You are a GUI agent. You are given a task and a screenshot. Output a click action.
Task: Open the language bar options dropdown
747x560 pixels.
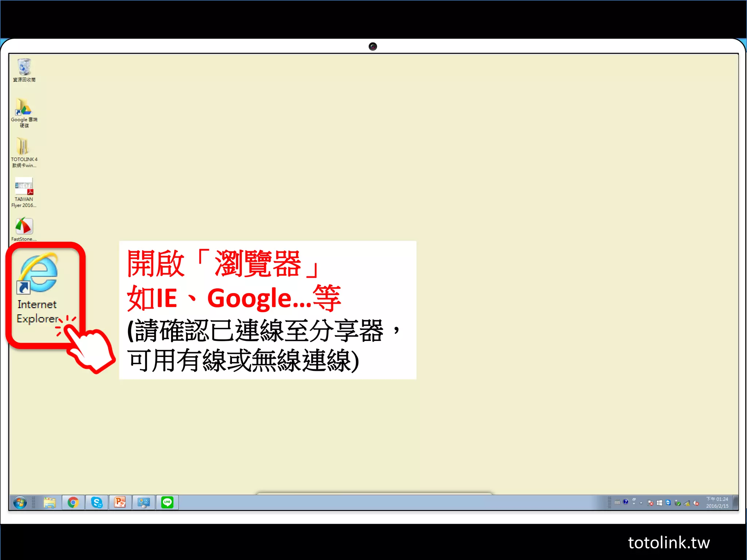click(x=634, y=503)
